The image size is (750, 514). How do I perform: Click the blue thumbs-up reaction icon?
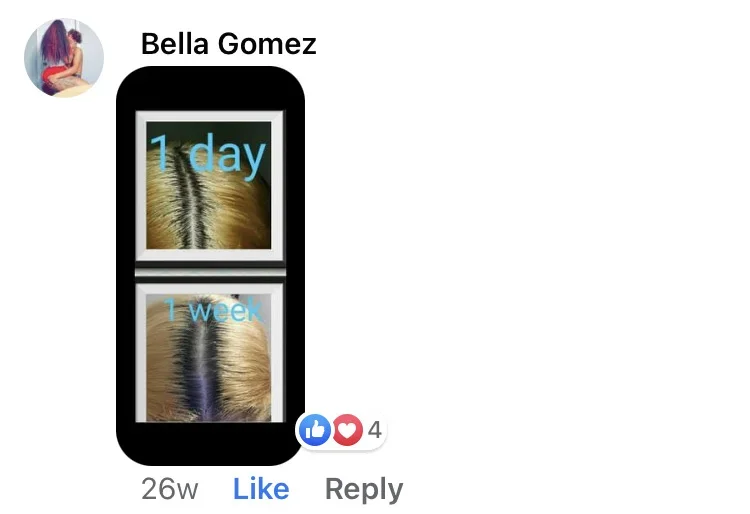tap(315, 429)
